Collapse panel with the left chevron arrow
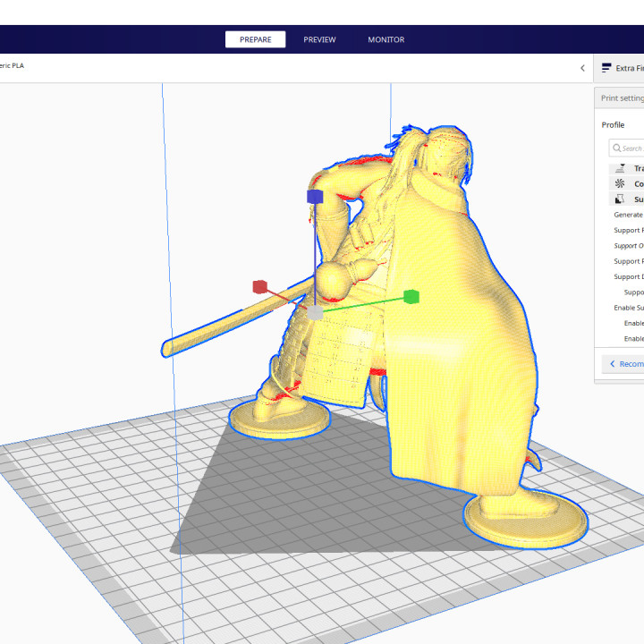Viewport: 644px width, 644px height. [582, 68]
